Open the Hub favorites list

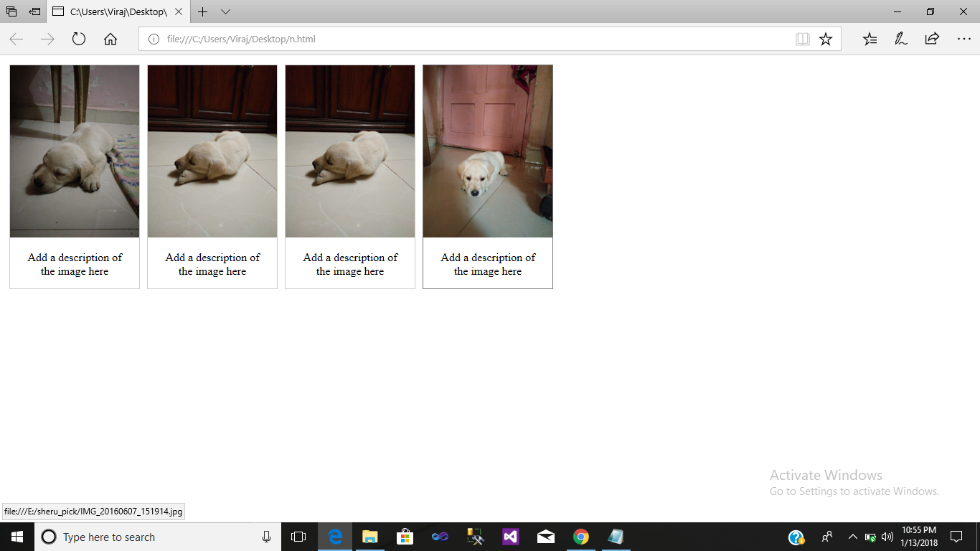point(870,39)
